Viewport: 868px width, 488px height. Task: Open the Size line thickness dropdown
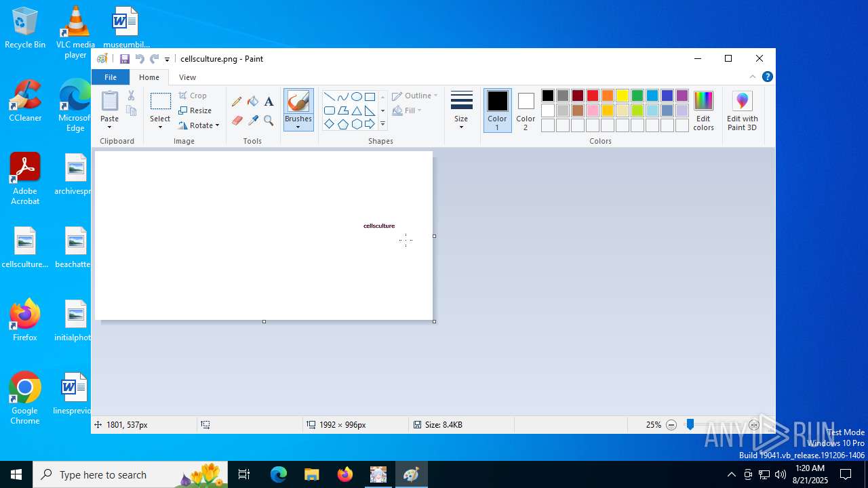click(461, 110)
